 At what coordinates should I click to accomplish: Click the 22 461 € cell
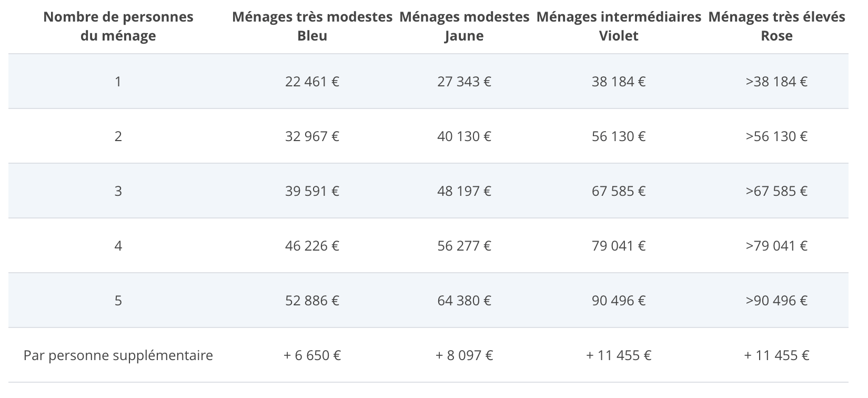pos(312,82)
